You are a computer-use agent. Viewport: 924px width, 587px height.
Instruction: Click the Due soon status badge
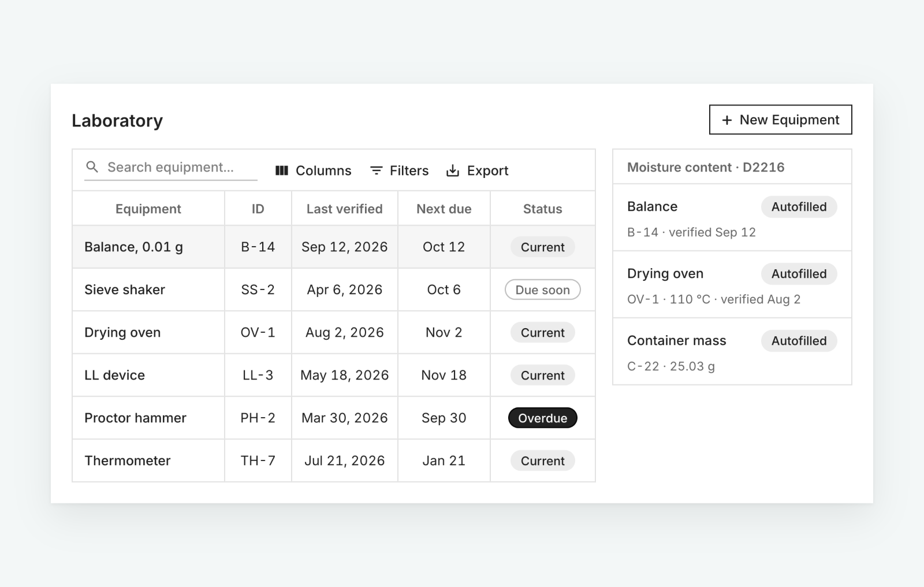[x=543, y=289]
